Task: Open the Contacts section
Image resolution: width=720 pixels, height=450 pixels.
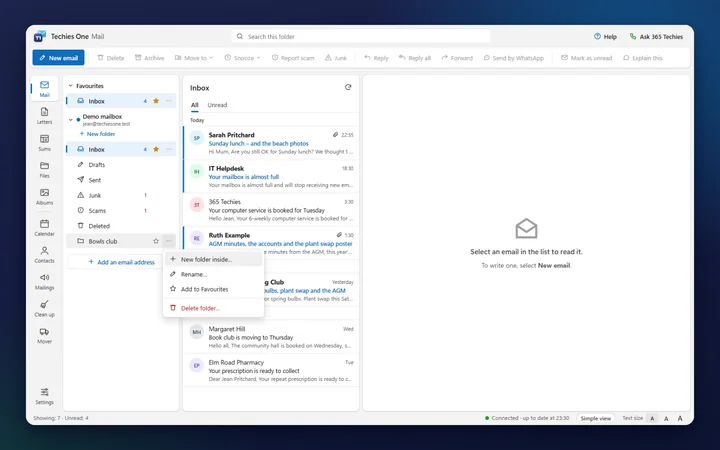Action: 45,254
